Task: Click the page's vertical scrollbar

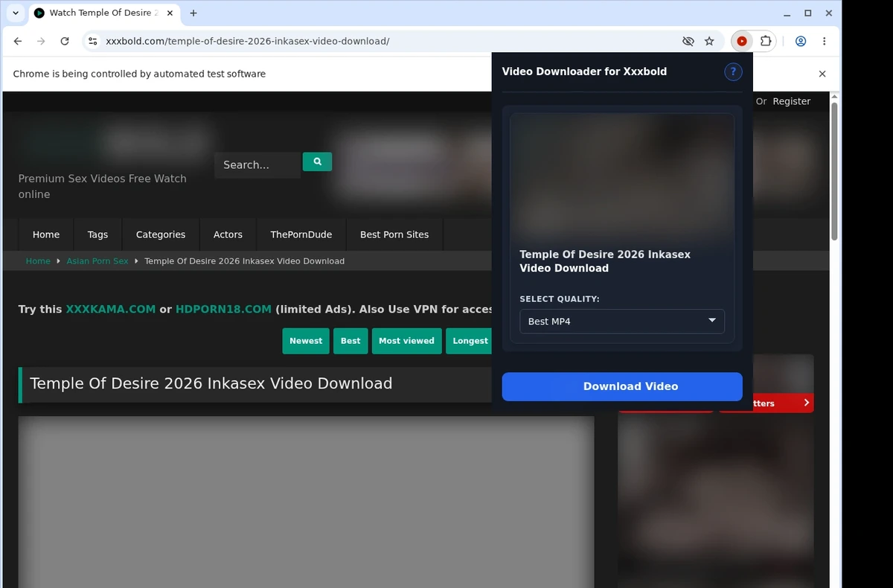Action: pos(834,171)
